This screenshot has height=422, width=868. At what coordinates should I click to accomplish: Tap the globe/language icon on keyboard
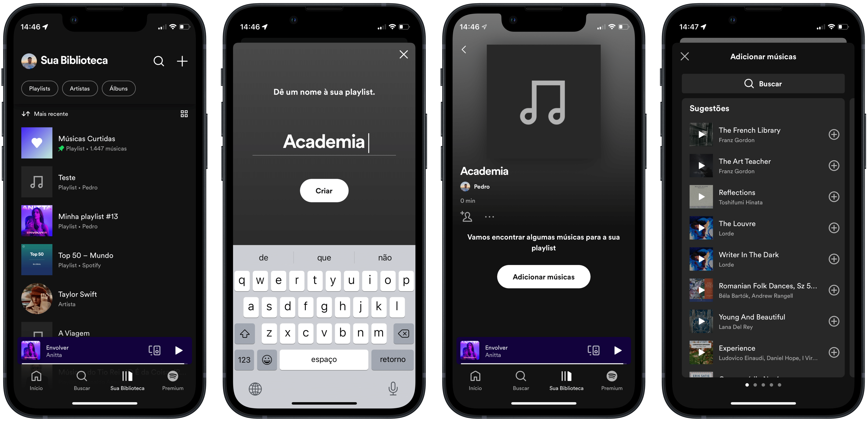pos(255,389)
